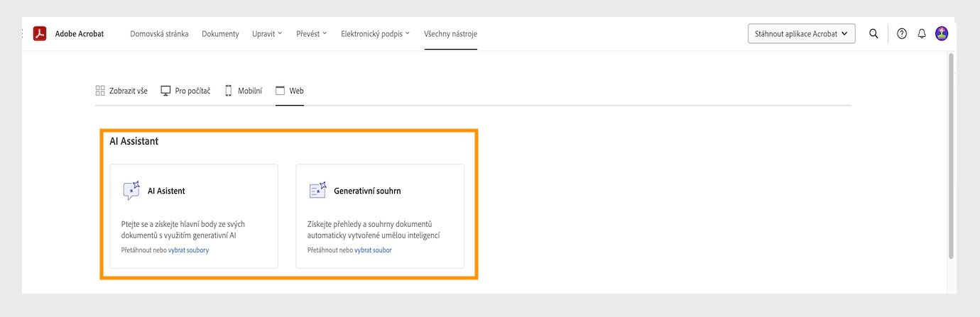Select the Všechny nástroje tab
The width and height of the screenshot is (980, 317).
pos(450,33)
